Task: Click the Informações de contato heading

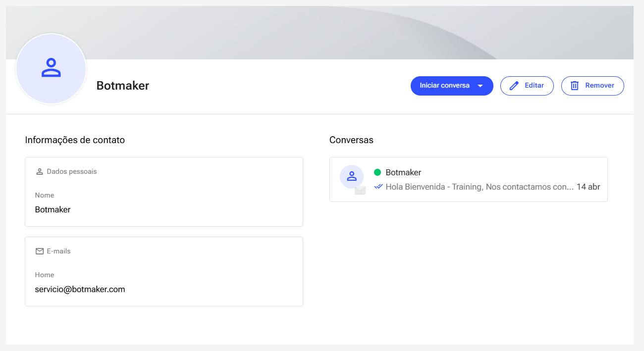Action: (x=75, y=140)
